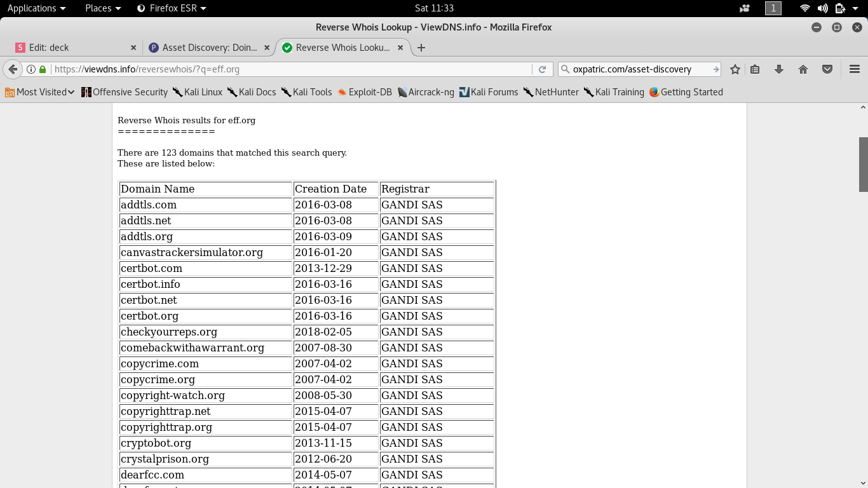Click the battery power icon in top bar
The height and width of the screenshot is (488, 868).
840,8
